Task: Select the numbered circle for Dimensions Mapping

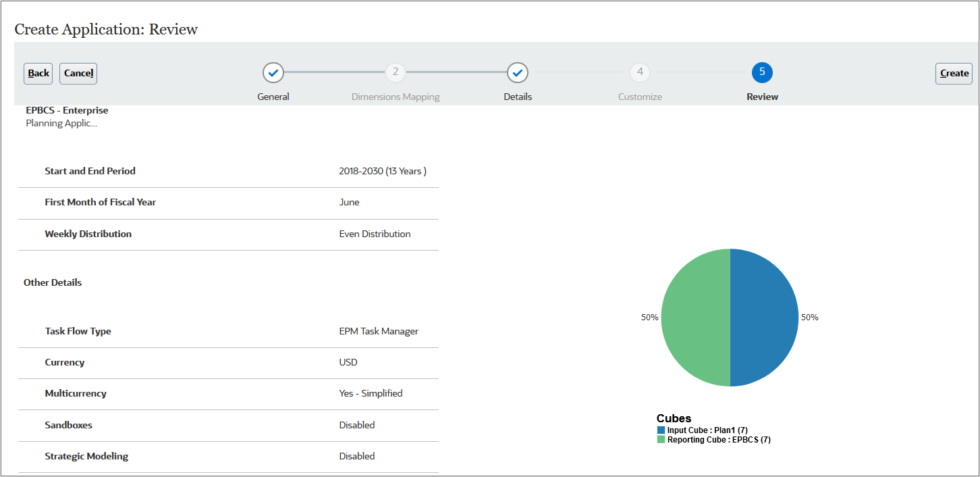Action: [396, 72]
